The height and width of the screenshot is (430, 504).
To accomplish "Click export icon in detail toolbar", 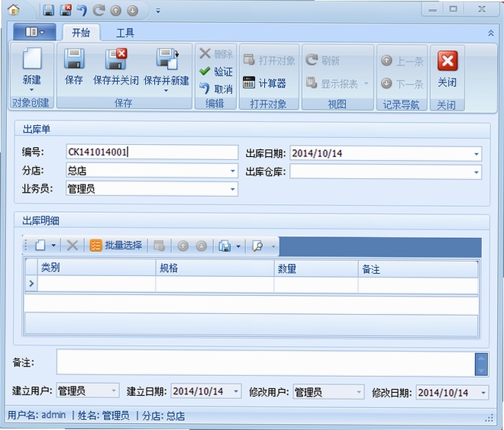I will point(225,246).
